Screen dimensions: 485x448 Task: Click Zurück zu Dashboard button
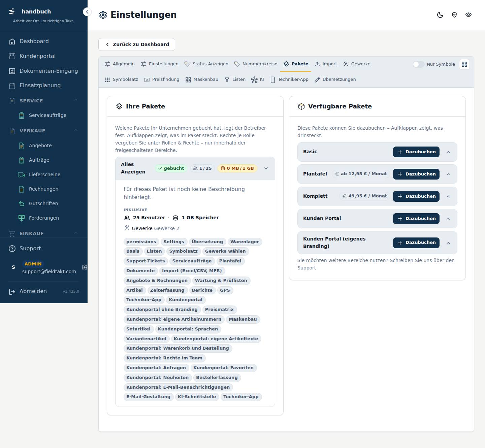coord(137,44)
